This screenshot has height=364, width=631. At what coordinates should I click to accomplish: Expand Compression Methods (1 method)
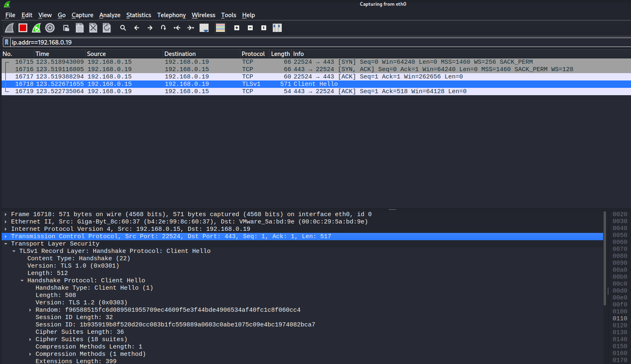pyautogui.click(x=30, y=354)
